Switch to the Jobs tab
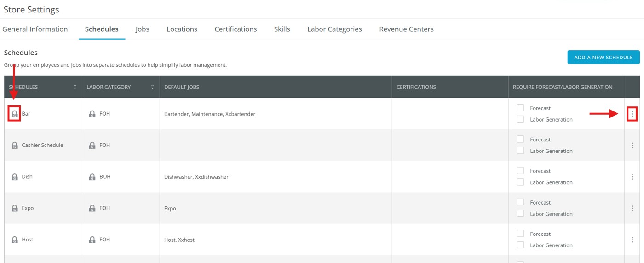Viewport: 644px width, 263px height. tap(142, 29)
